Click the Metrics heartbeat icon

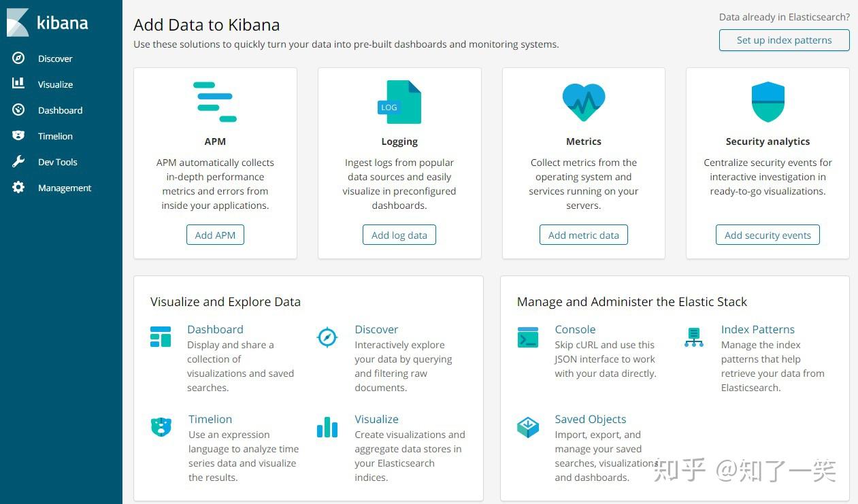[x=584, y=102]
